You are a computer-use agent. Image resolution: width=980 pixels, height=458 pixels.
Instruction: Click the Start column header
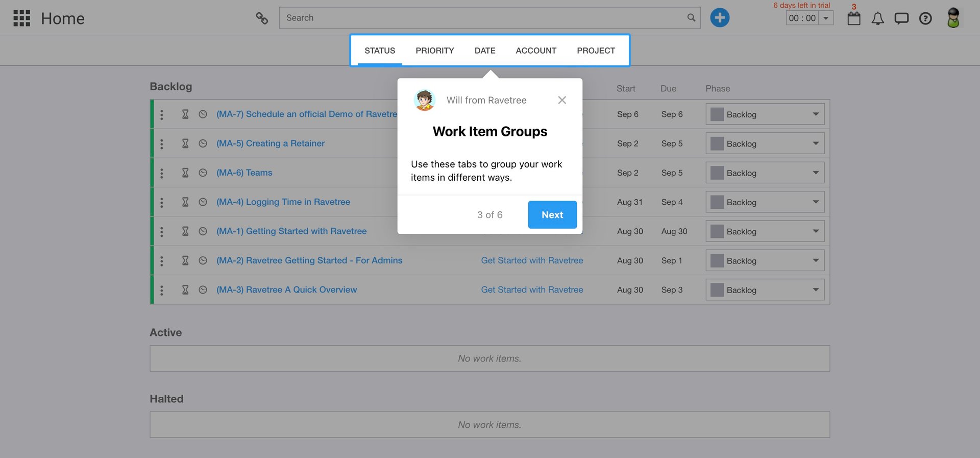point(626,88)
